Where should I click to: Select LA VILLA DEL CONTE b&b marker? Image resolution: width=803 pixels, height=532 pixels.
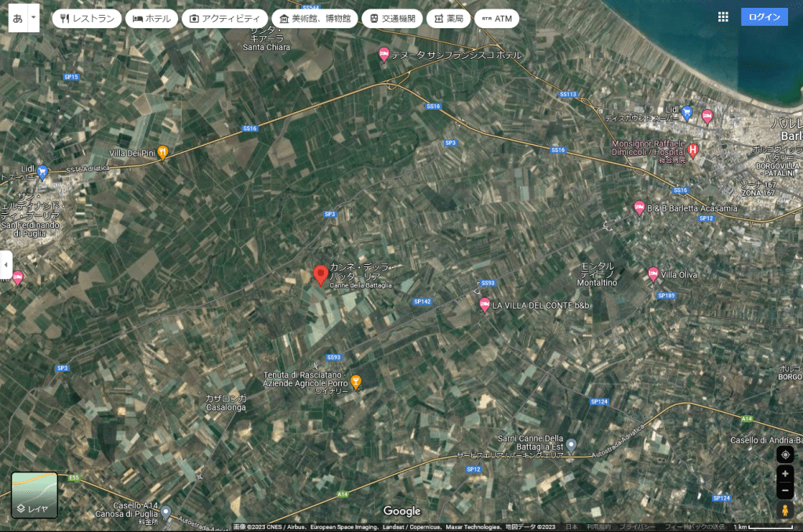485,304
